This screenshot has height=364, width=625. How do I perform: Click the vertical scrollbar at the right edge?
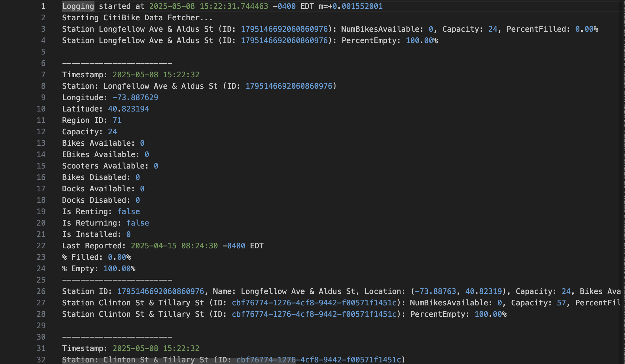(x=622, y=158)
